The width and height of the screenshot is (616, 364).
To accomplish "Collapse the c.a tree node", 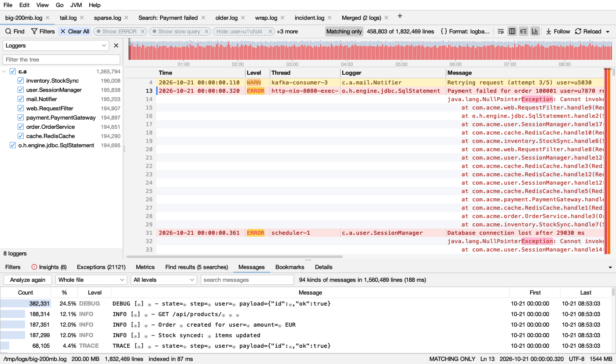I will click(x=4, y=71).
